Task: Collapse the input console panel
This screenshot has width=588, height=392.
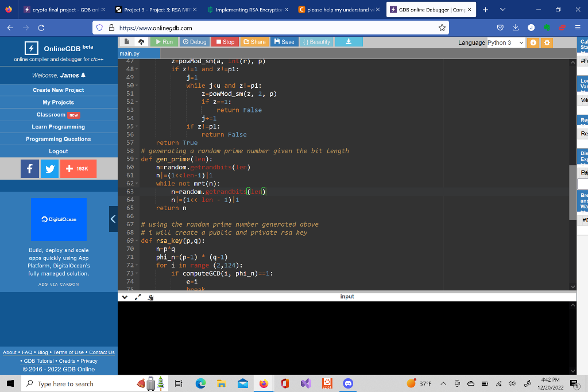Action: click(125, 297)
